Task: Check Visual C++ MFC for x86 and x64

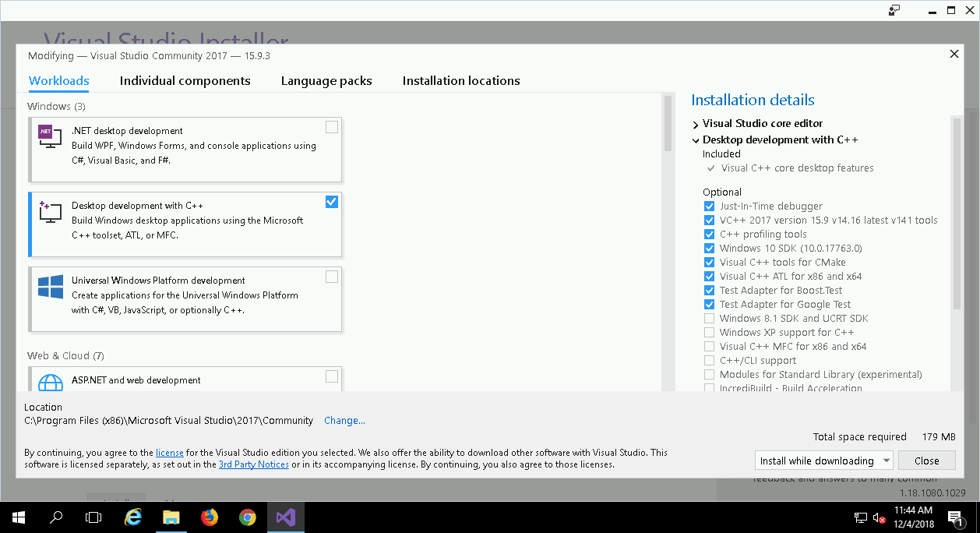Action: click(709, 347)
